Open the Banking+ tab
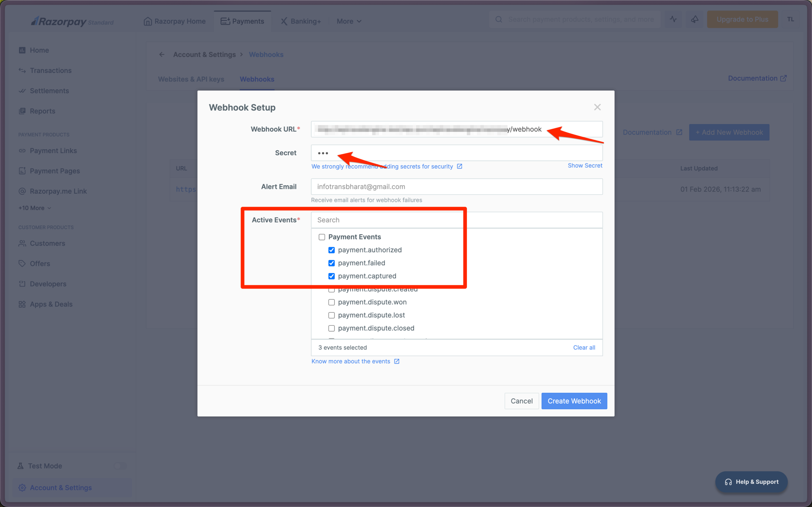This screenshot has height=507, width=812. [301, 21]
